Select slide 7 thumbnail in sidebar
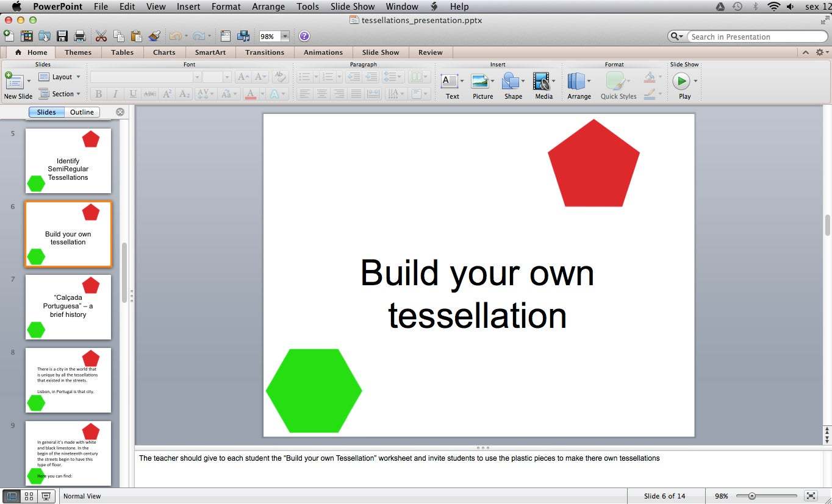 tap(67, 307)
